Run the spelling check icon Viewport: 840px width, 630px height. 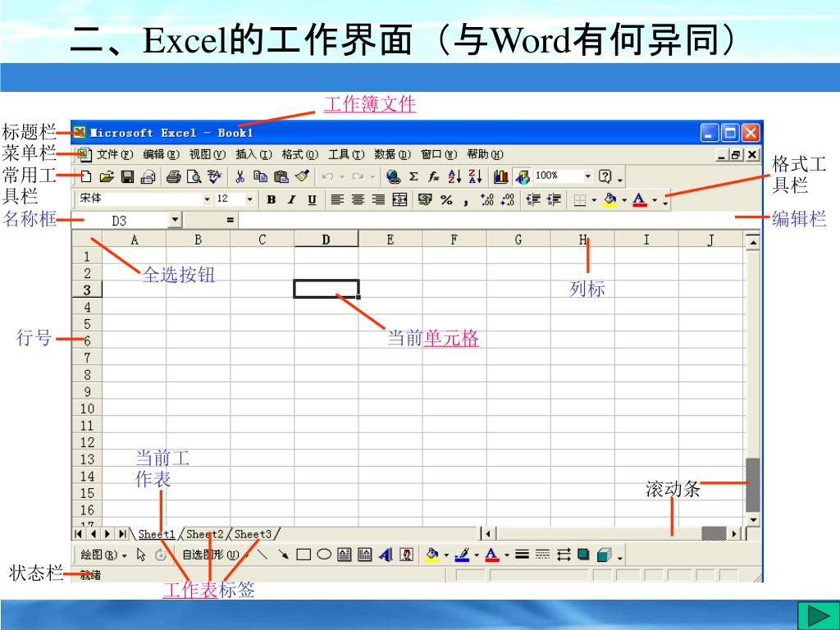click(x=215, y=176)
